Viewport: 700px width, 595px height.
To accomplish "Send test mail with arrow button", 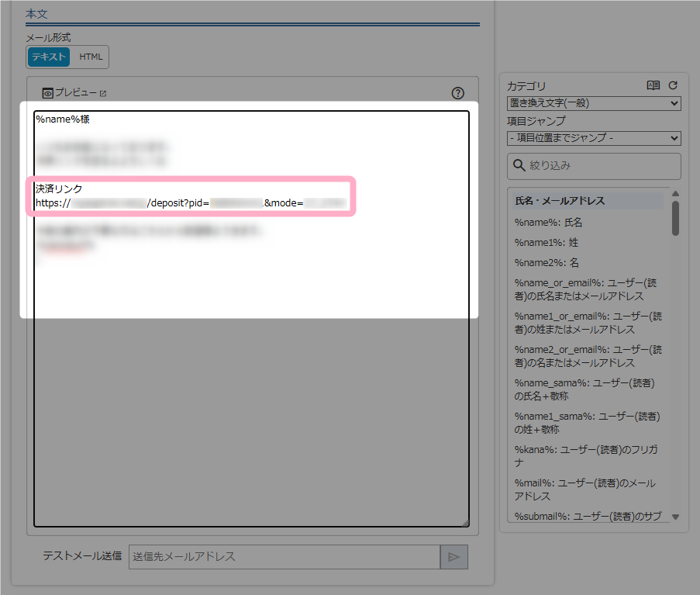I will click(x=454, y=556).
